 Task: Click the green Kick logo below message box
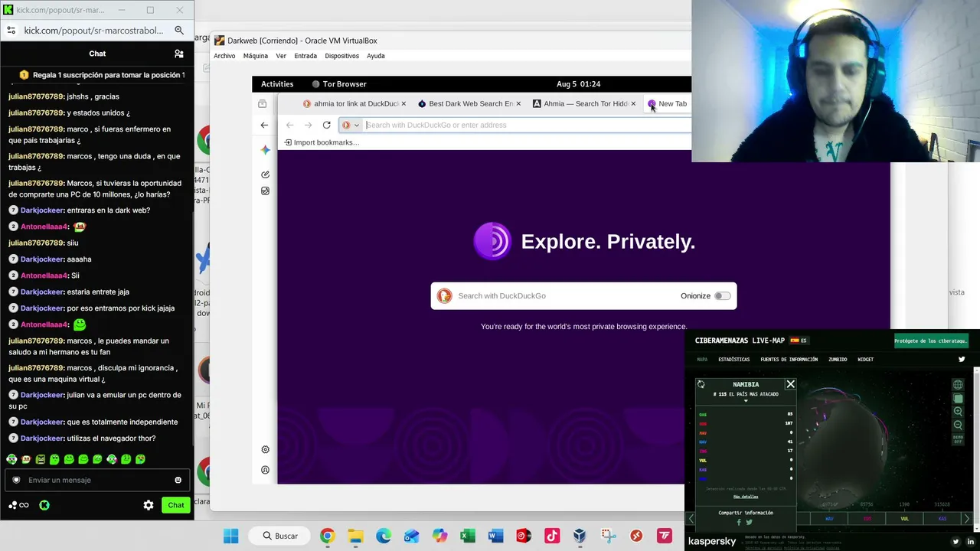(x=44, y=505)
